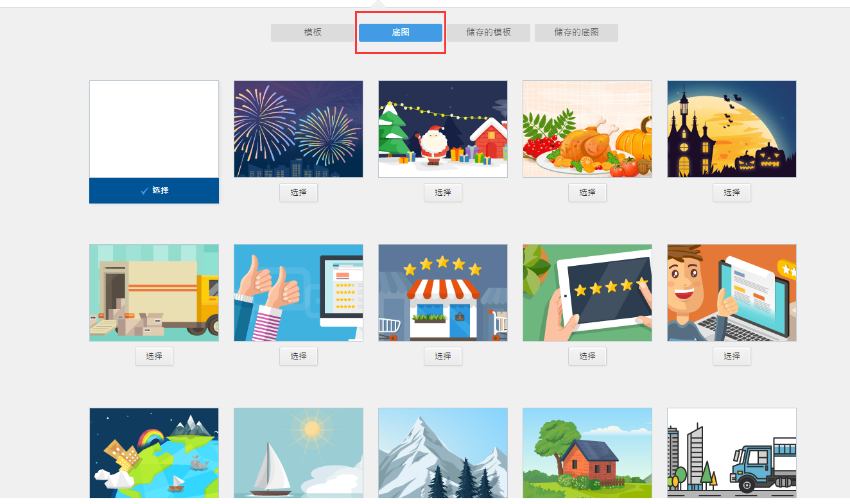This screenshot has height=504, width=850.
Task: Open the 储存的底图 tab
Action: (x=577, y=33)
